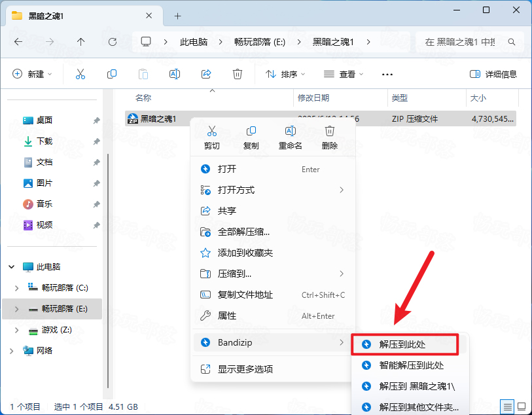The image size is (532, 415).
Task: Open 音乐 in the sidebar
Action: pos(44,204)
